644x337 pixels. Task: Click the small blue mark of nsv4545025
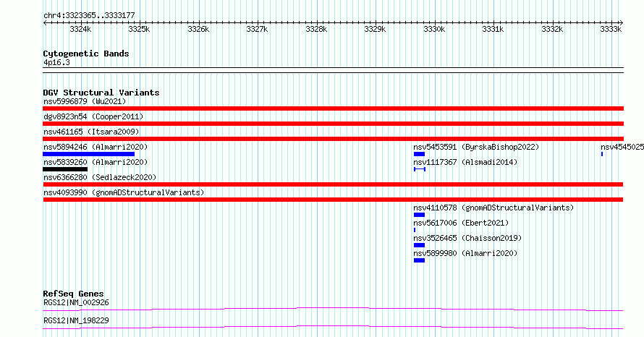pyautogui.click(x=602, y=154)
